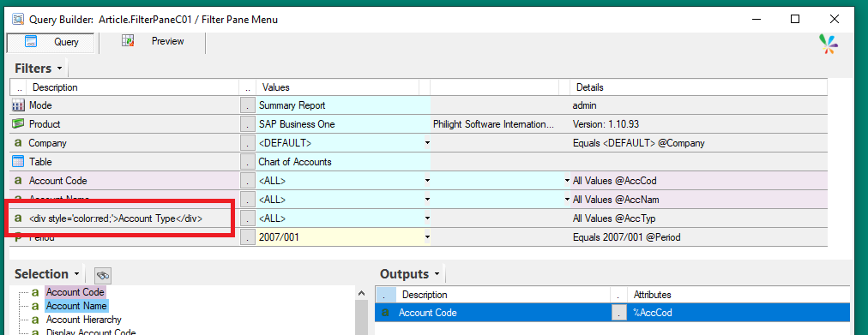
Task: Open the second dropdown in Account Name row
Action: click(x=567, y=199)
